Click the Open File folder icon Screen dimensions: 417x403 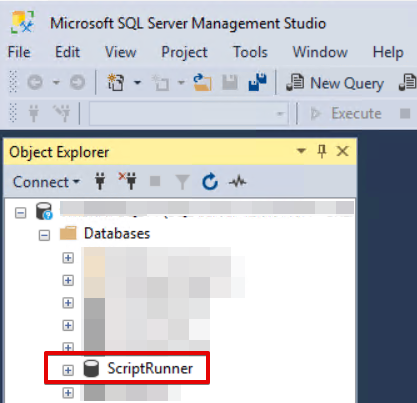[202, 82]
